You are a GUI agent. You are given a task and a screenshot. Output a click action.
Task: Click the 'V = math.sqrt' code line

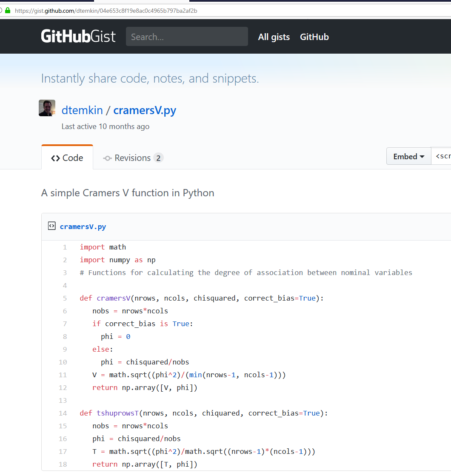click(x=189, y=375)
